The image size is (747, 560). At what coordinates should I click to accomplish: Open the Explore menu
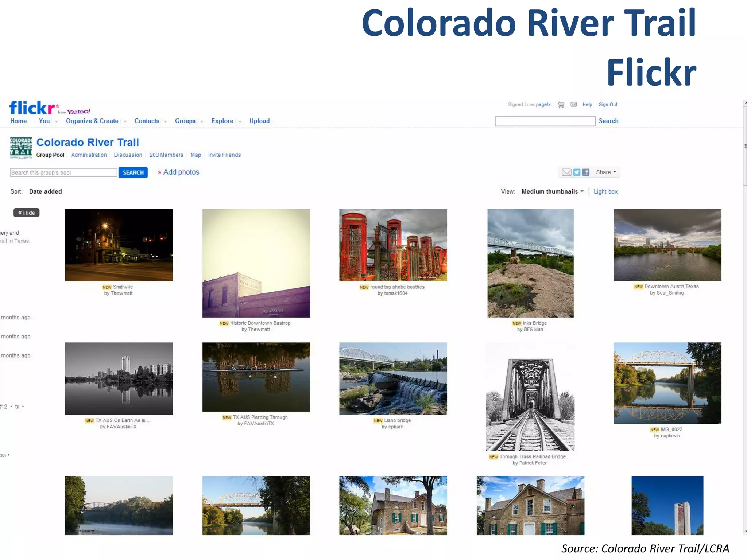tap(222, 121)
